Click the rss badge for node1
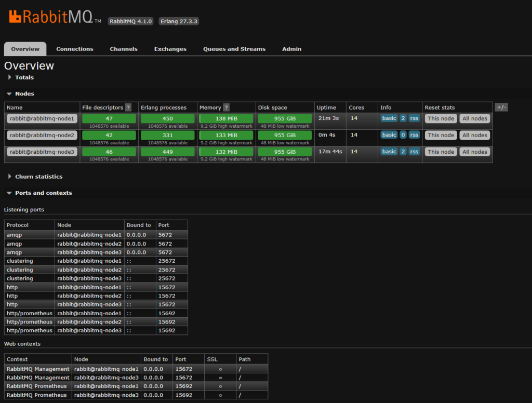Image resolution: width=532 pixels, height=403 pixels. coord(414,118)
